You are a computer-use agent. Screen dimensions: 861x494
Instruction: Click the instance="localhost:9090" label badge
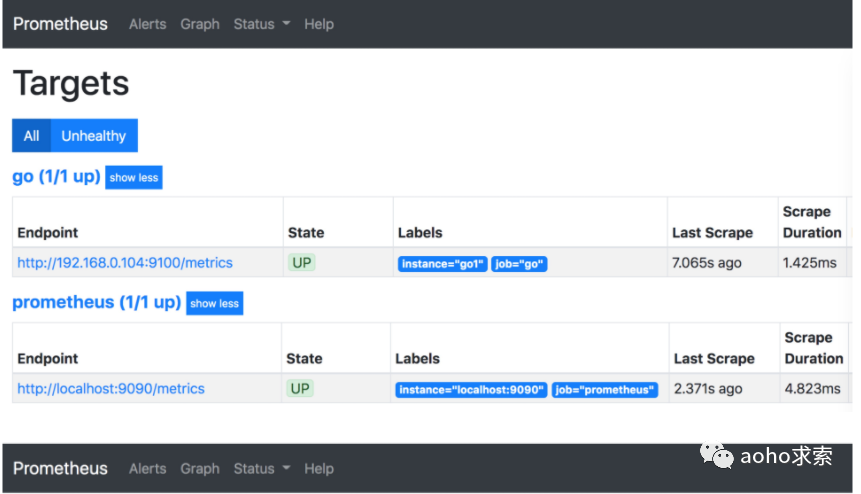click(x=471, y=390)
